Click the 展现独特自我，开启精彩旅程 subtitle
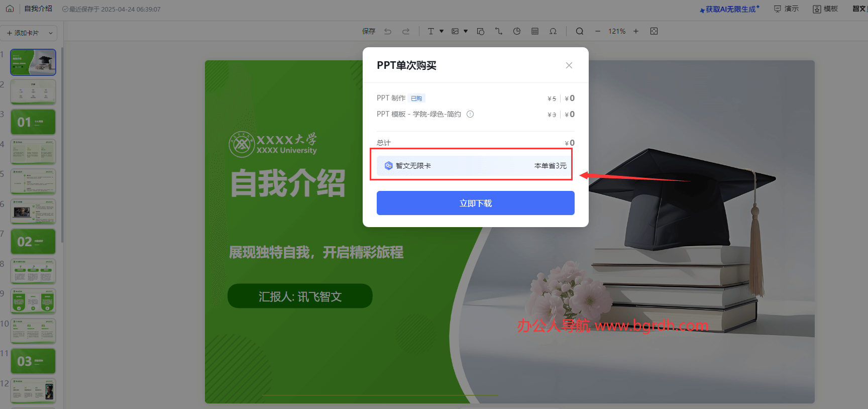868x409 pixels. click(316, 252)
